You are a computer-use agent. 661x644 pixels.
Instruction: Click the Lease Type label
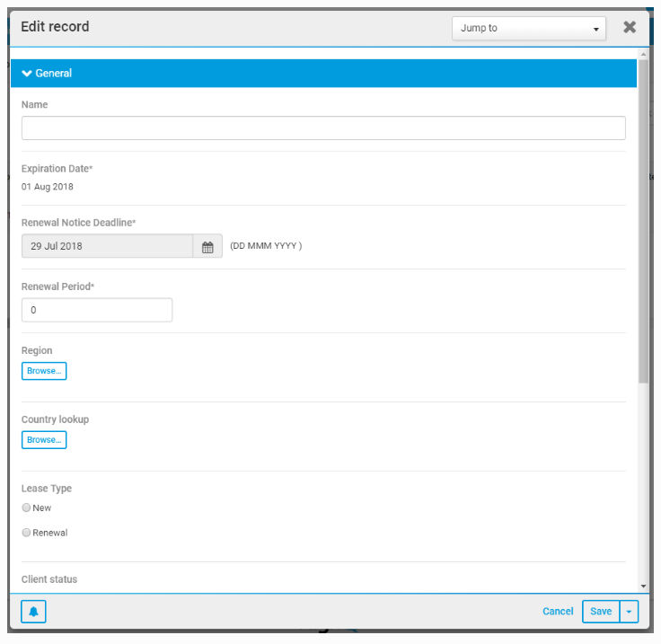(x=47, y=489)
